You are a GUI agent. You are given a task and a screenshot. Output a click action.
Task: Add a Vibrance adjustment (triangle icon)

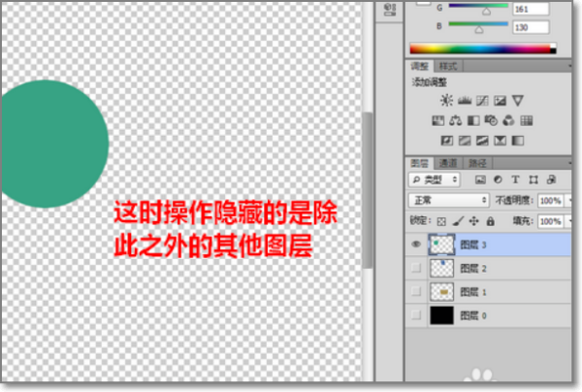518,100
